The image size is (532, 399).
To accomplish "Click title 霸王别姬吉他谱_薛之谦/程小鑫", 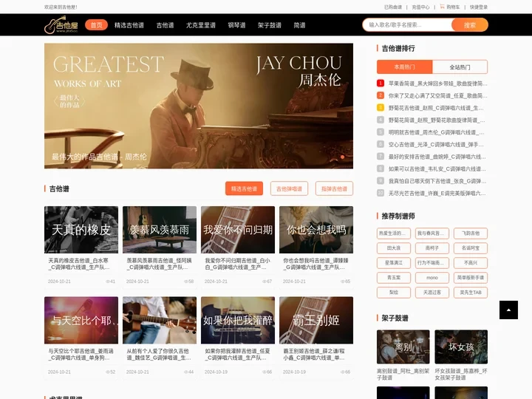I will 314,354.
